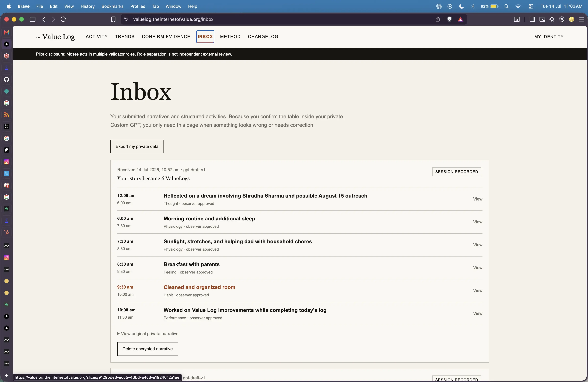This screenshot has width=588, height=382.
Task: Open the tab search icon in toolbar
Action: tap(517, 19)
